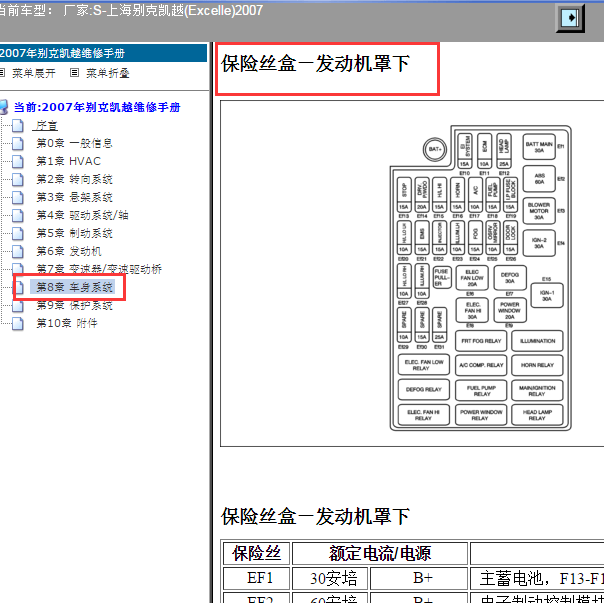Click the page icon beside 第10章 附件
Image resolution: width=604 pixels, height=603 pixels.
(x=18, y=324)
